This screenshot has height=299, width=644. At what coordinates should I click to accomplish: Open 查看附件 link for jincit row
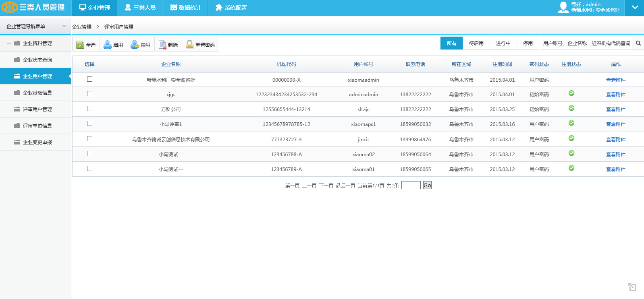(615, 139)
